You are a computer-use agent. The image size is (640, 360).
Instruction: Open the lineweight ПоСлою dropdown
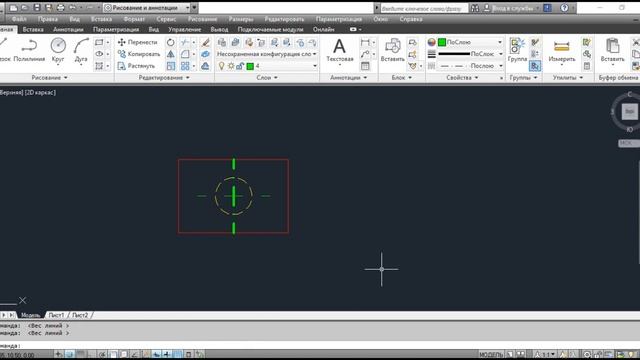click(470, 54)
